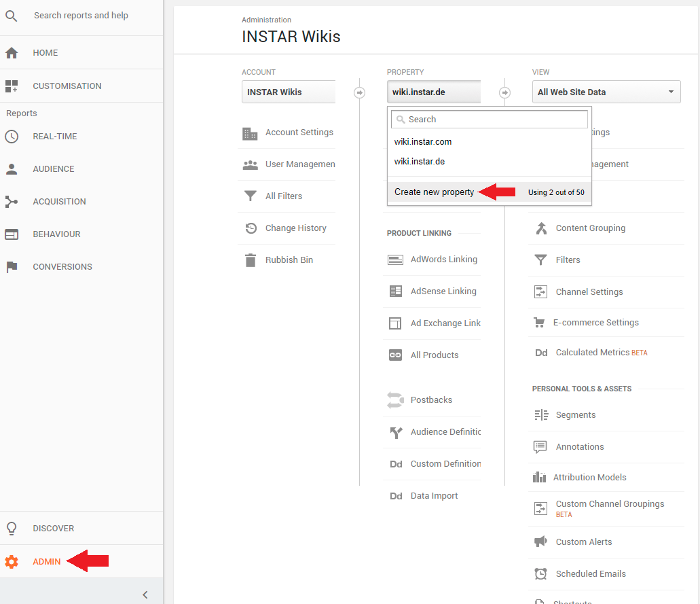This screenshot has height=604, width=700.
Task: Click the Audience person icon
Action: tap(12, 169)
